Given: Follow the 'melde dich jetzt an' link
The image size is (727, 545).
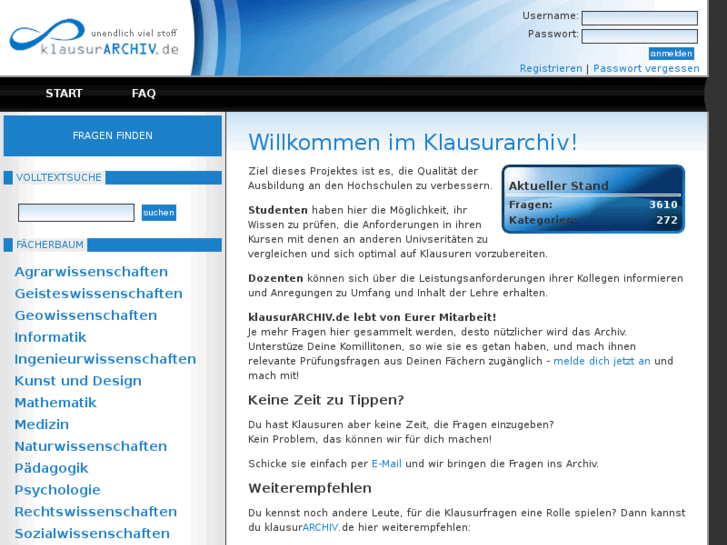Looking at the screenshot, I should coord(602,361).
